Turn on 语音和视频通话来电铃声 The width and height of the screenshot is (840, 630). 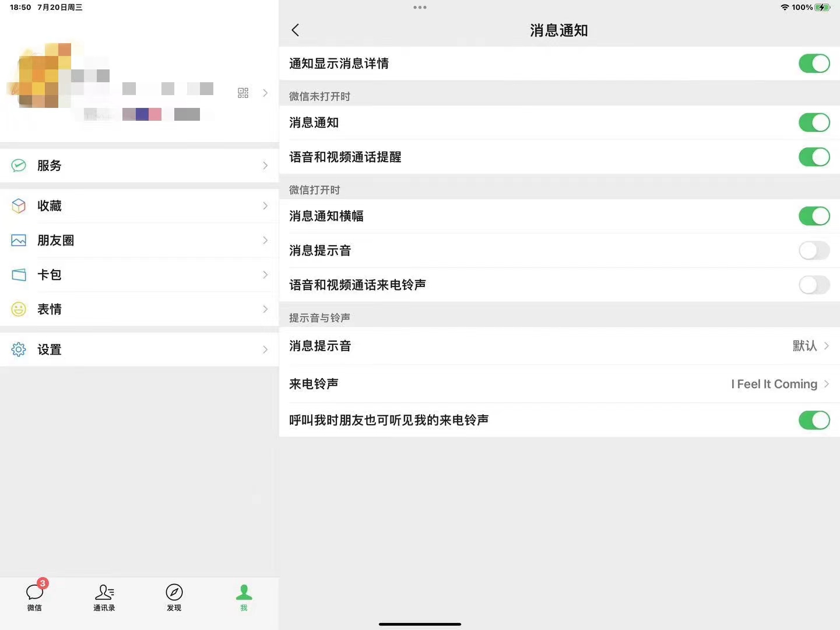click(x=814, y=285)
